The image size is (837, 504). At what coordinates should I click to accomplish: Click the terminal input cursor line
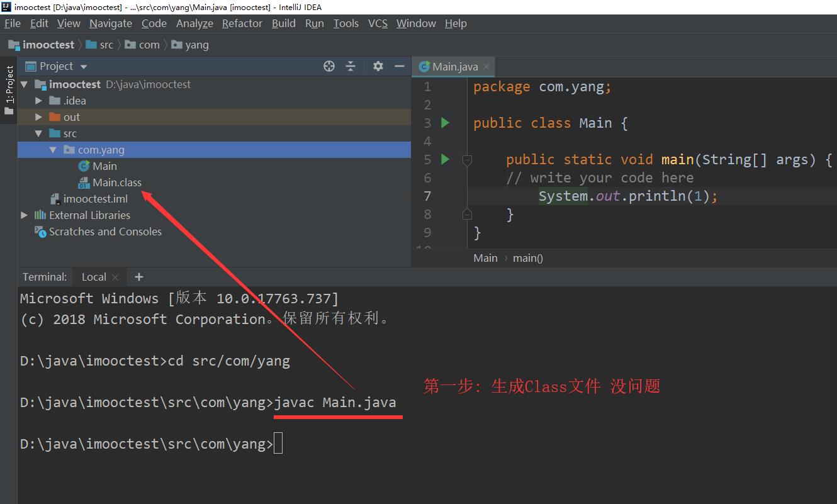[278, 444]
